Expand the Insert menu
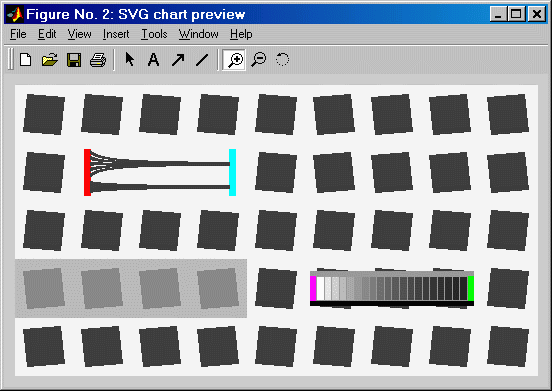Screen dimensions: 552x391 click(x=116, y=34)
